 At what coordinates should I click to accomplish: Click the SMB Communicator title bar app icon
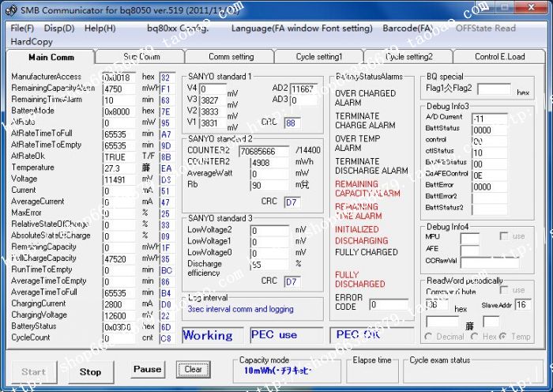click(11, 10)
